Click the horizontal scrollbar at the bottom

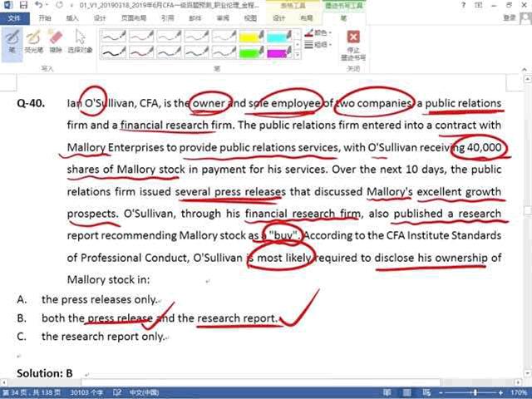coord(261,382)
